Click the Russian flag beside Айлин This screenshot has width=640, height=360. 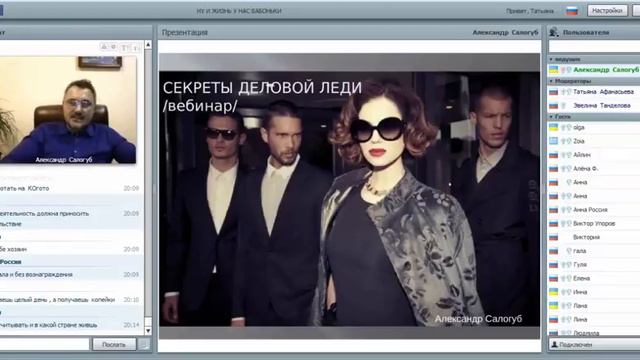(x=553, y=155)
